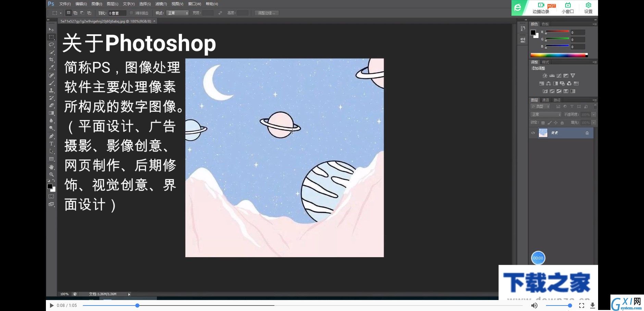Select the Eraser tool

[51, 106]
